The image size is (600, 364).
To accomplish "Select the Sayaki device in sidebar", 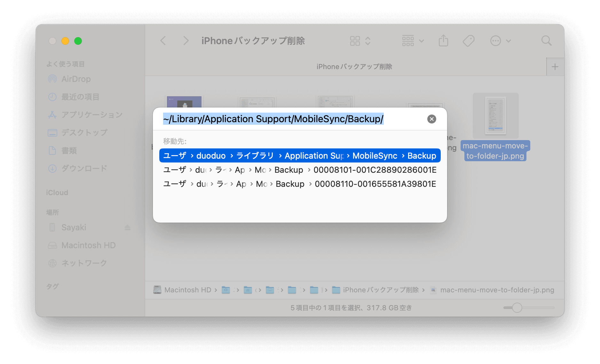I will (x=74, y=227).
